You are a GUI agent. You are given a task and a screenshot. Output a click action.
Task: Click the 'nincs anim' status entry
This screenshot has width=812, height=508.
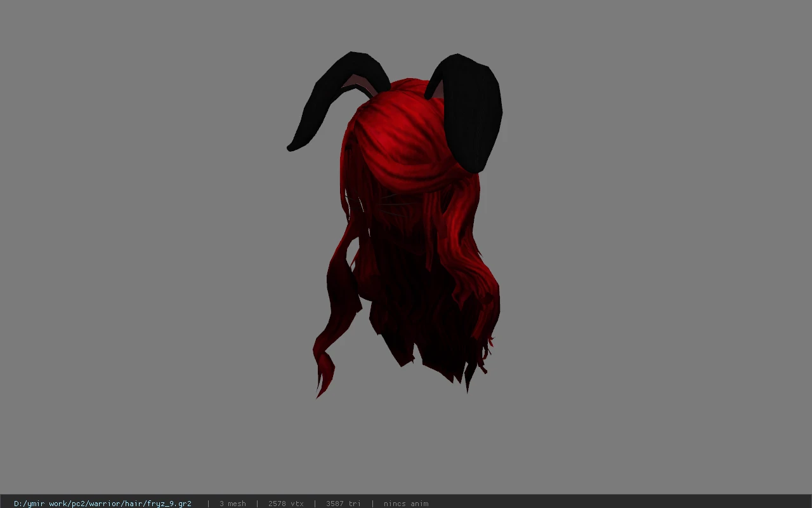(406, 504)
